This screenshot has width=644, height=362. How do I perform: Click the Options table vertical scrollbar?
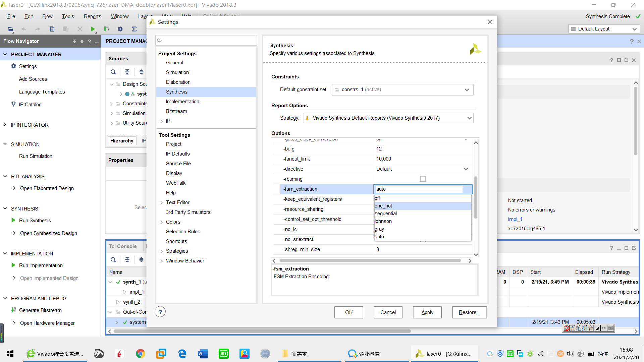point(475,198)
